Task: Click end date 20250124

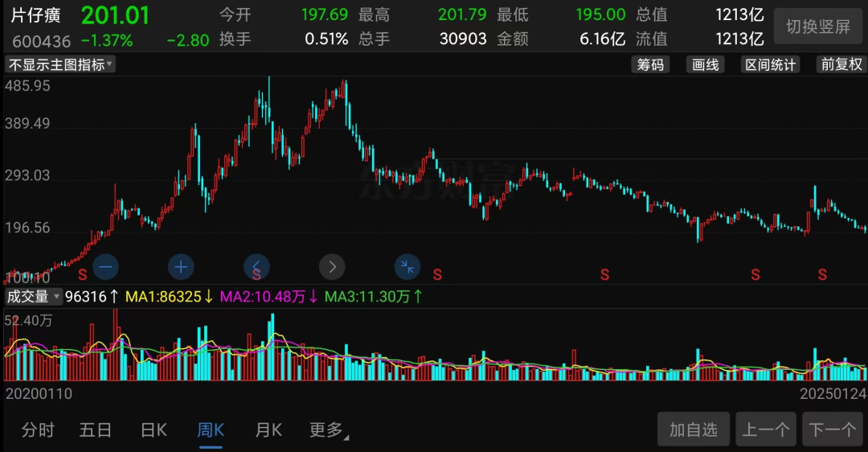Action: 833,394
